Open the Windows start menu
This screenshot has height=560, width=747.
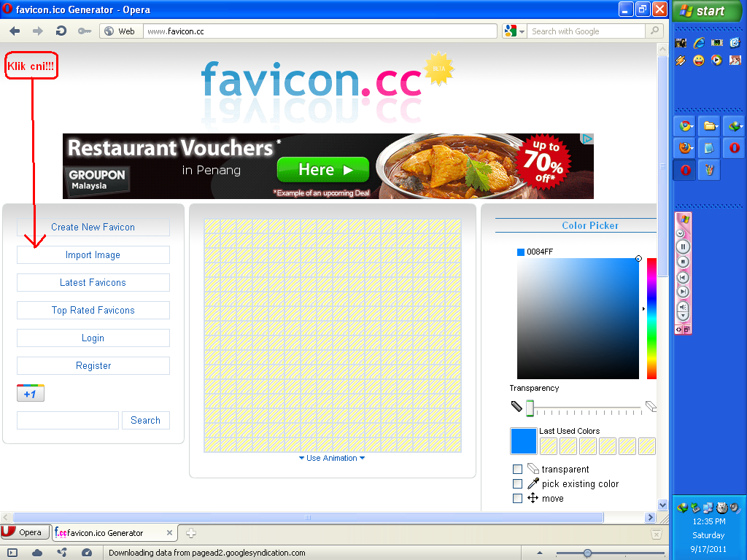(707, 11)
